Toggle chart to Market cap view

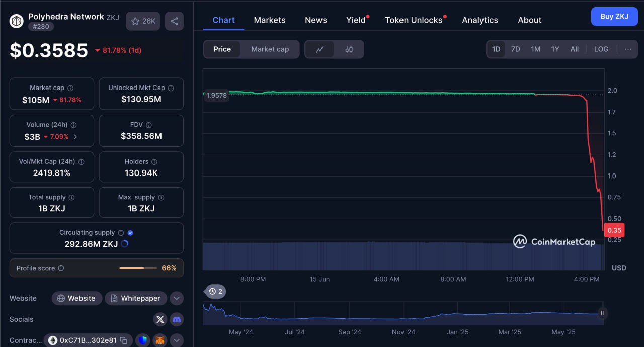click(x=270, y=49)
